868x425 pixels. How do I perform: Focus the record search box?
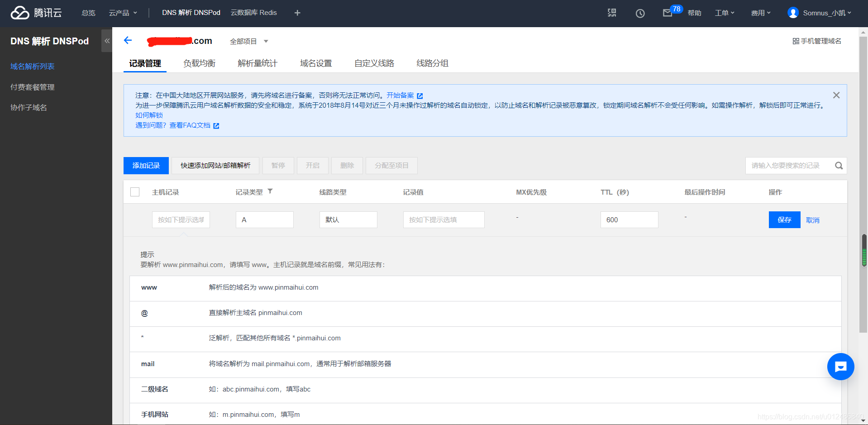[x=790, y=166]
